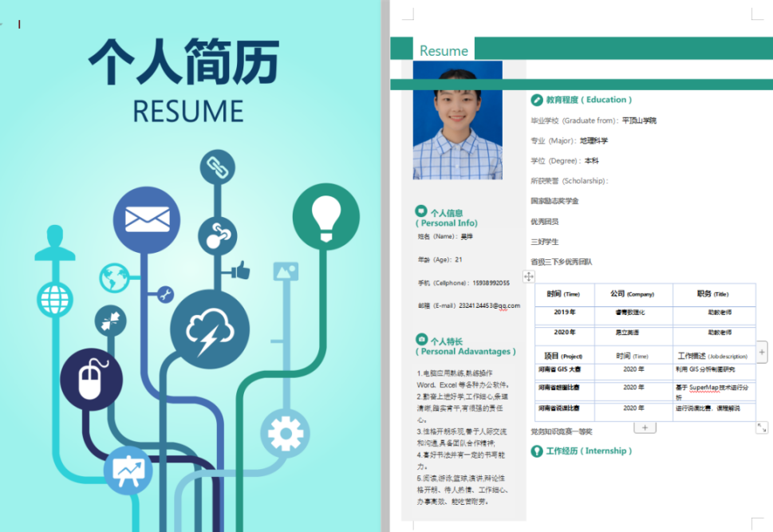This screenshot has width=773, height=532.
Task: Click the chain link icon on cover
Action: coord(217,167)
